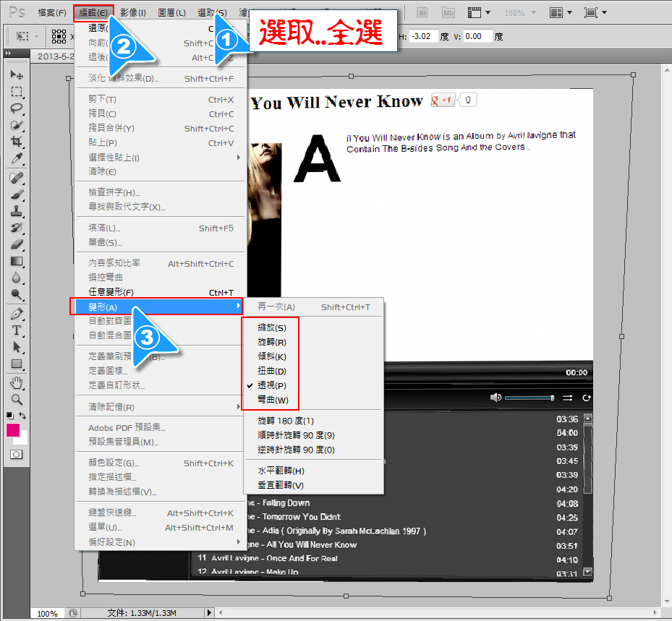Swap foreground and background colors

[22, 416]
